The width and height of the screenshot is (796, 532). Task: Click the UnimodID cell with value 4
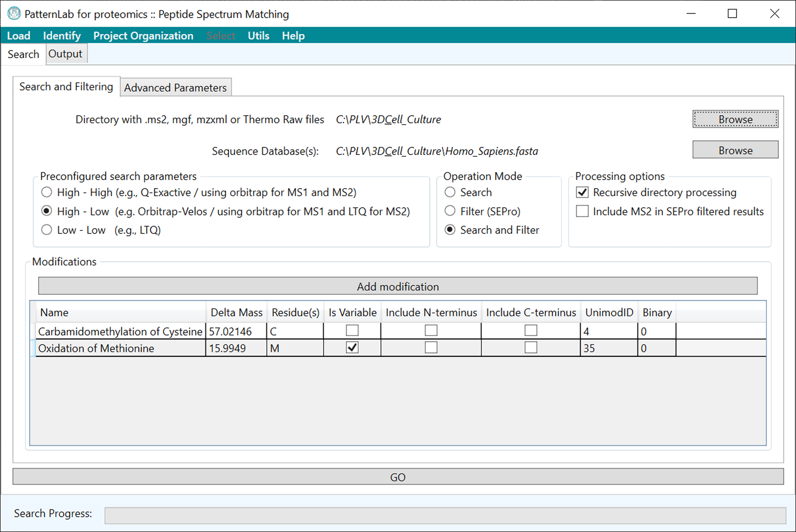pyautogui.click(x=609, y=331)
